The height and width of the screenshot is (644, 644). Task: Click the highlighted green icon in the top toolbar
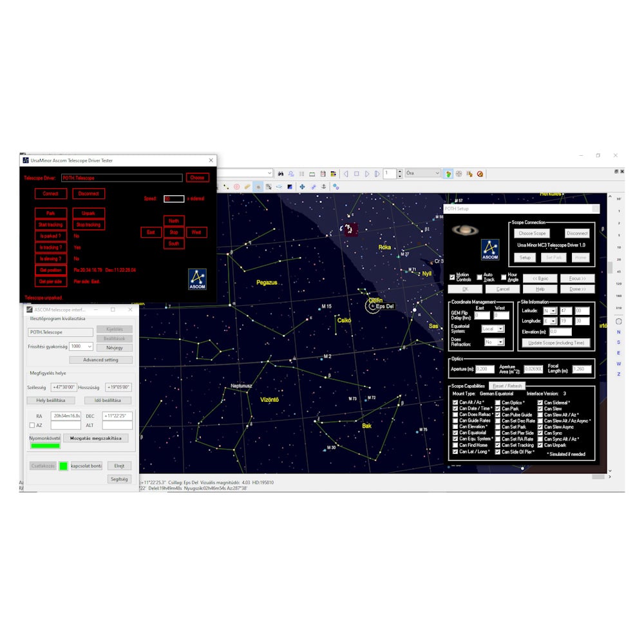448,174
